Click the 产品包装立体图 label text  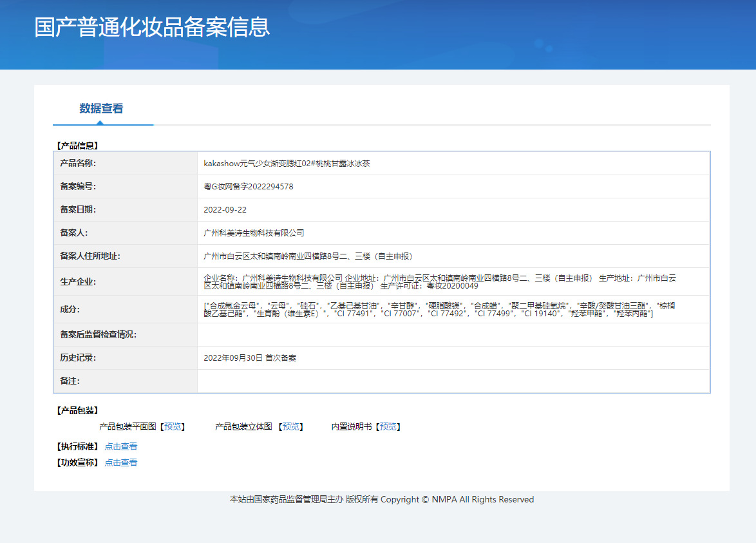point(243,427)
